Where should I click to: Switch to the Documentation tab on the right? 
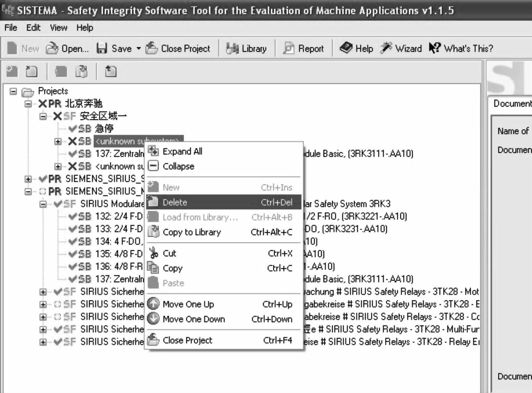tap(512, 104)
